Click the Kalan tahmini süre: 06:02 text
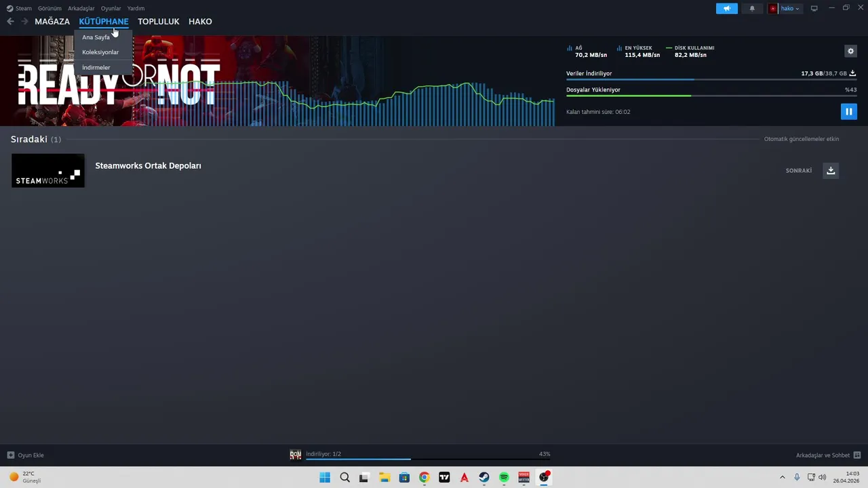Viewport: 868px width, 488px height. click(x=598, y=112)
